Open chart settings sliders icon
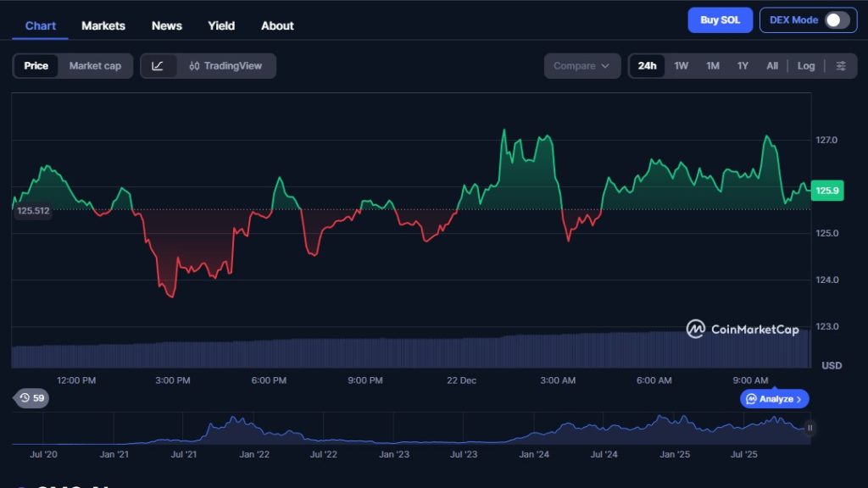The image size is (868, 488). [840, 66]
